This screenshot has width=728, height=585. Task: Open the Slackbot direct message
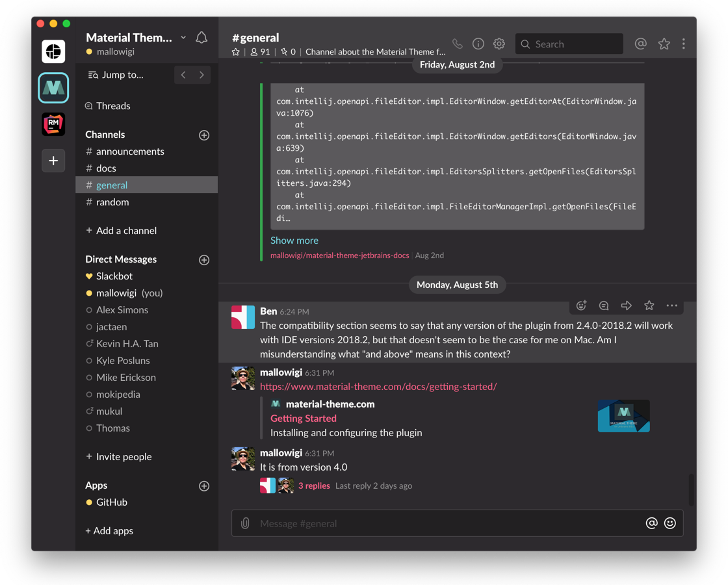click(146, 276)
